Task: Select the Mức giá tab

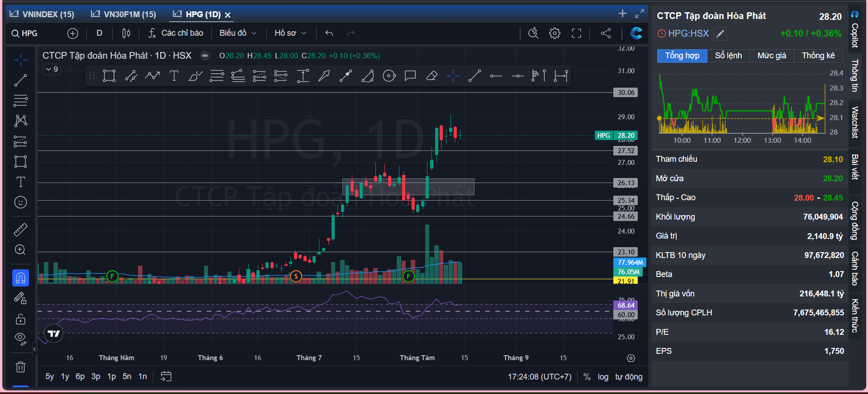Action: point(772,56)
